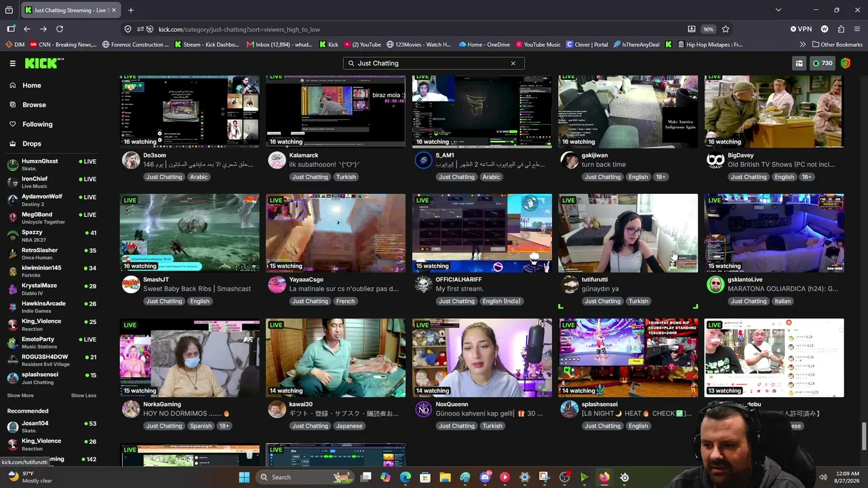Open the tutifurutti stream thumbnail

pyautogui.click(x=628, y=233)
